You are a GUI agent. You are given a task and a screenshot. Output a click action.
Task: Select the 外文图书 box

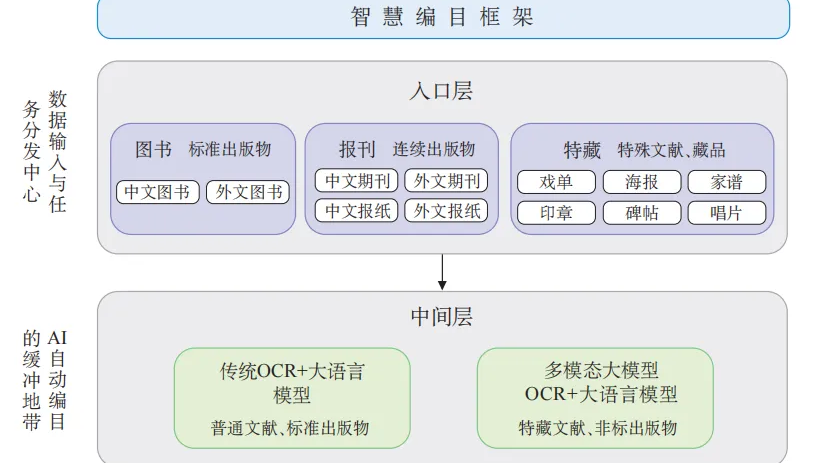(x=247, y=192)
